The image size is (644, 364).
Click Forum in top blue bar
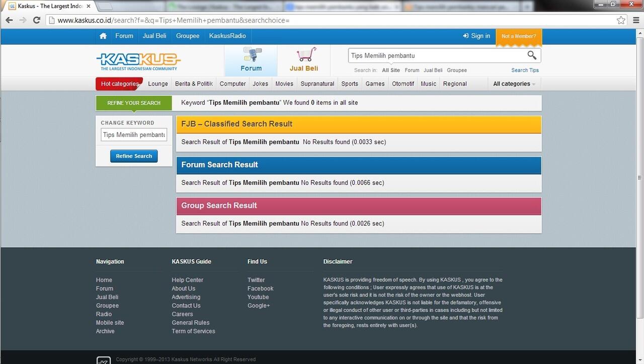click(124, 36)
